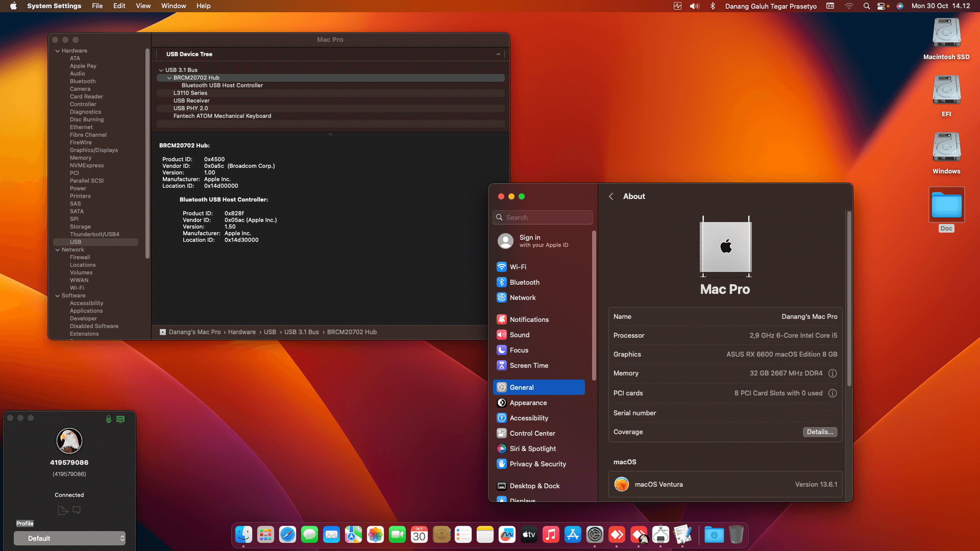The width and height of the screenshot is (980, 551).
Task: Open the File menu
Action: [97, 6]
